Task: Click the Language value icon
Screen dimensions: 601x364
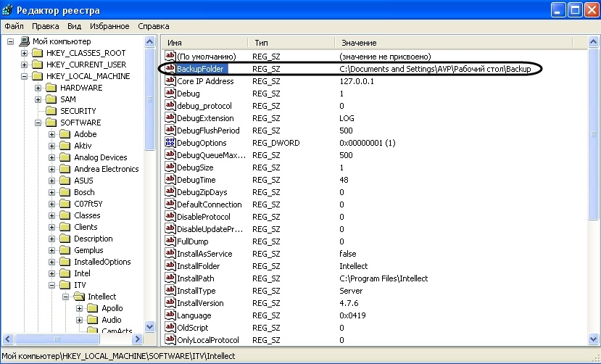Action: pos(170,315)
